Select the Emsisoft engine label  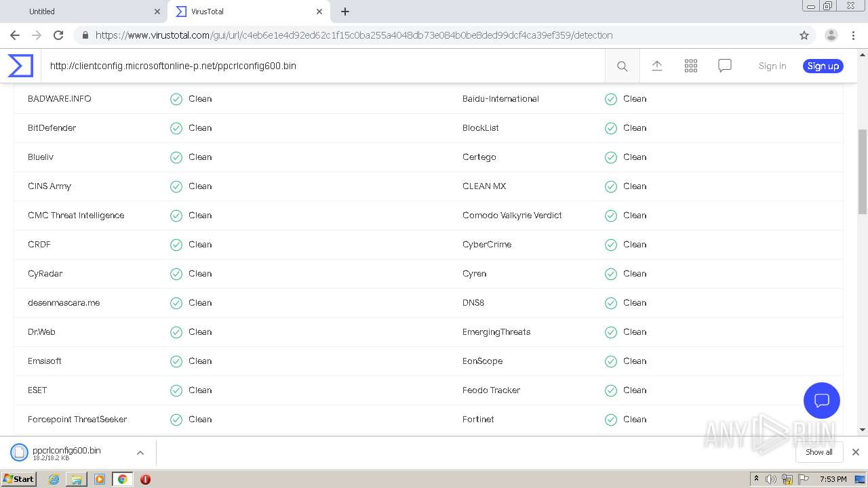pos(45,361)
